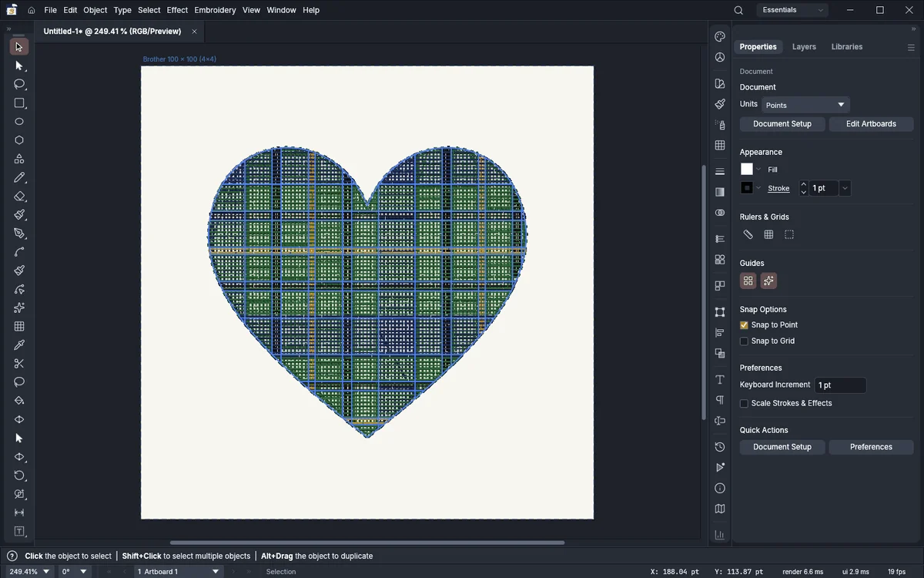The image size is (924, 578).
Task: Choose the Ellipse tool
Action: [19, 122]
